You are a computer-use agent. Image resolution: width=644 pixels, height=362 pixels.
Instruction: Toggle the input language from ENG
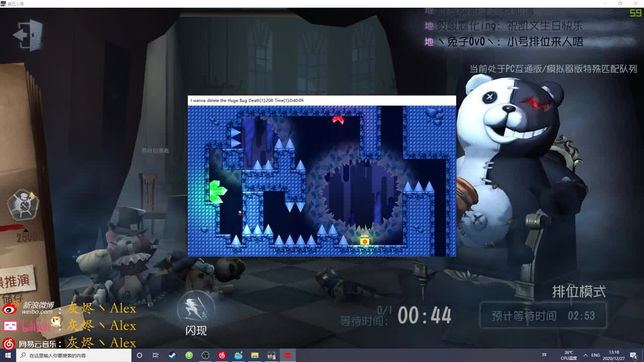(x=596, y=355)
